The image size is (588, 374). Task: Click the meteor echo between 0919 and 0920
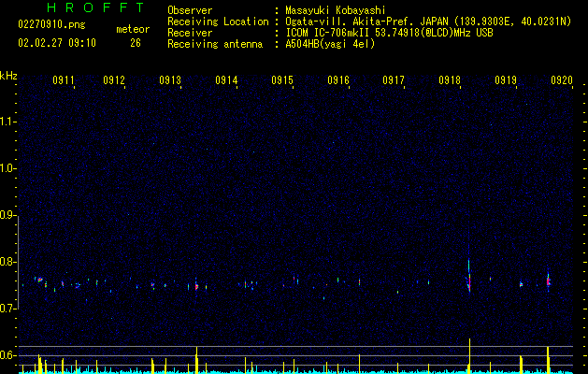pyautogui.click(x=548, y=281)
